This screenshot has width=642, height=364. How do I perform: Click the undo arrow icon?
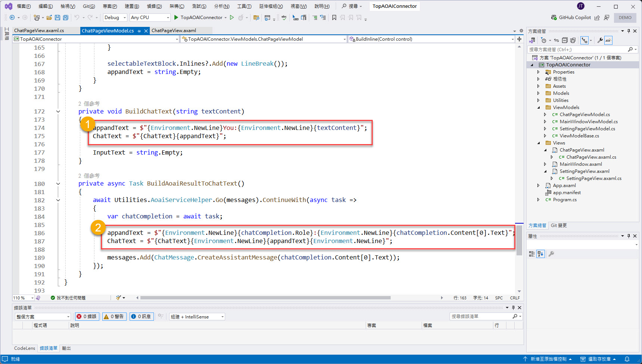click(77, 18)
